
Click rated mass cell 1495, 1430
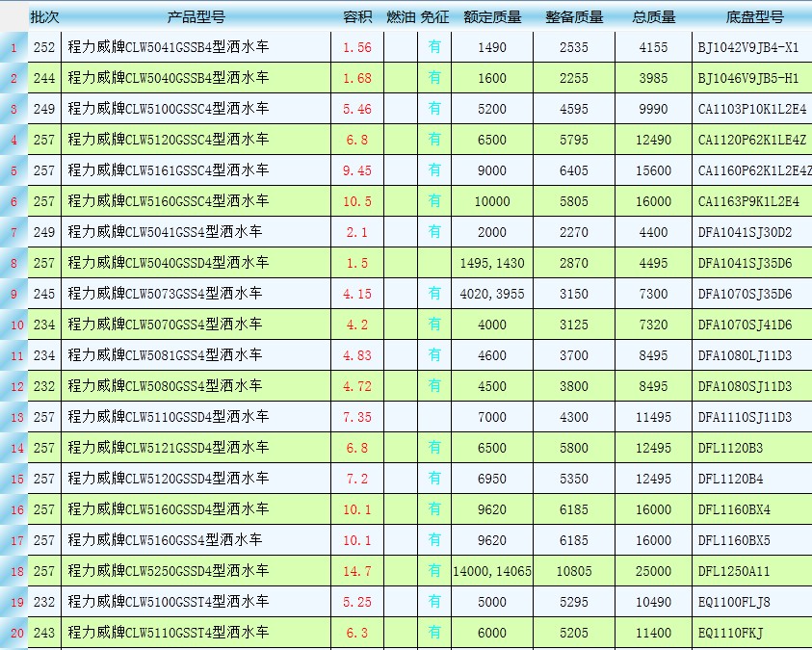(x=491, y=263)
